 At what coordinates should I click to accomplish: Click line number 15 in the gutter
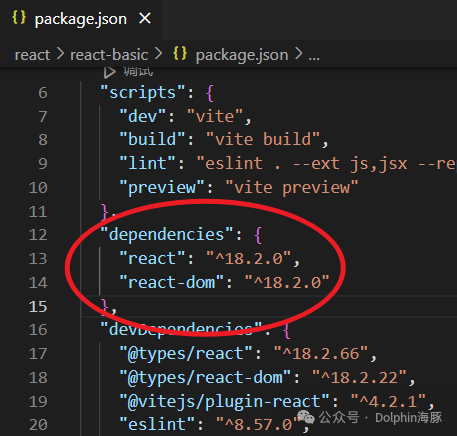click(x=38, y=307)
